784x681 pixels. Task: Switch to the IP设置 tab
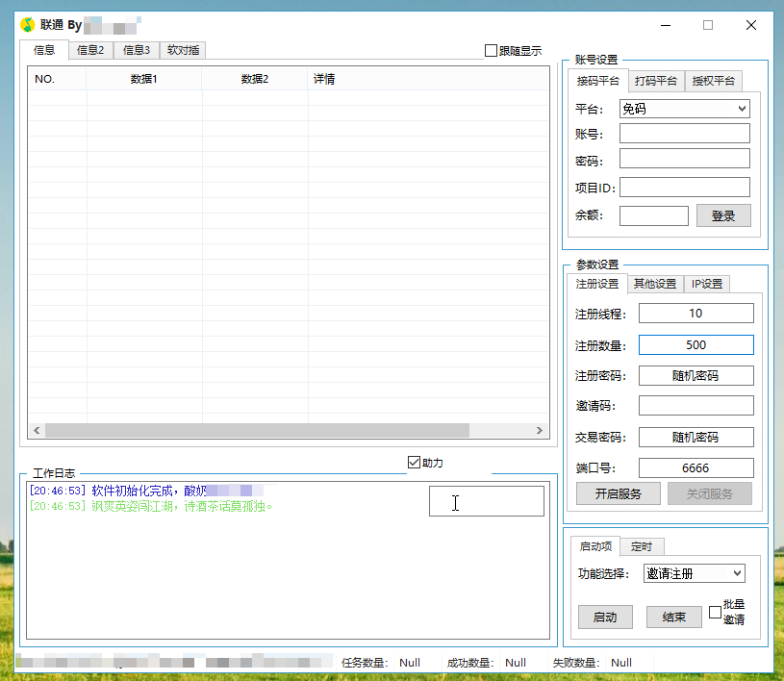[x=707, y=284]
